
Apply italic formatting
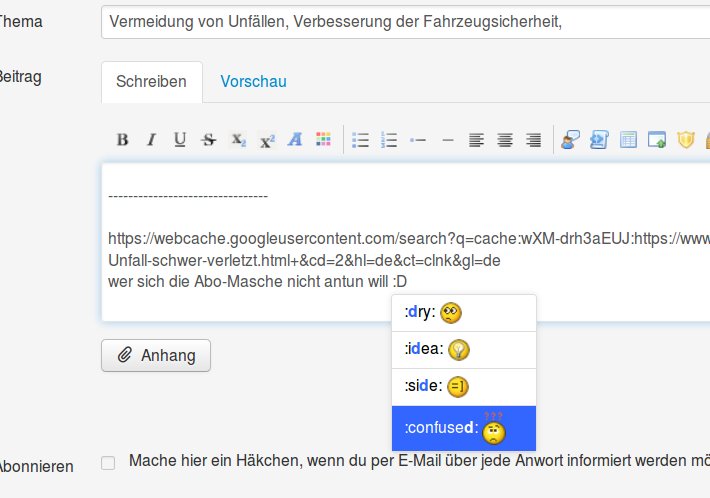click(x=151, y=140)
